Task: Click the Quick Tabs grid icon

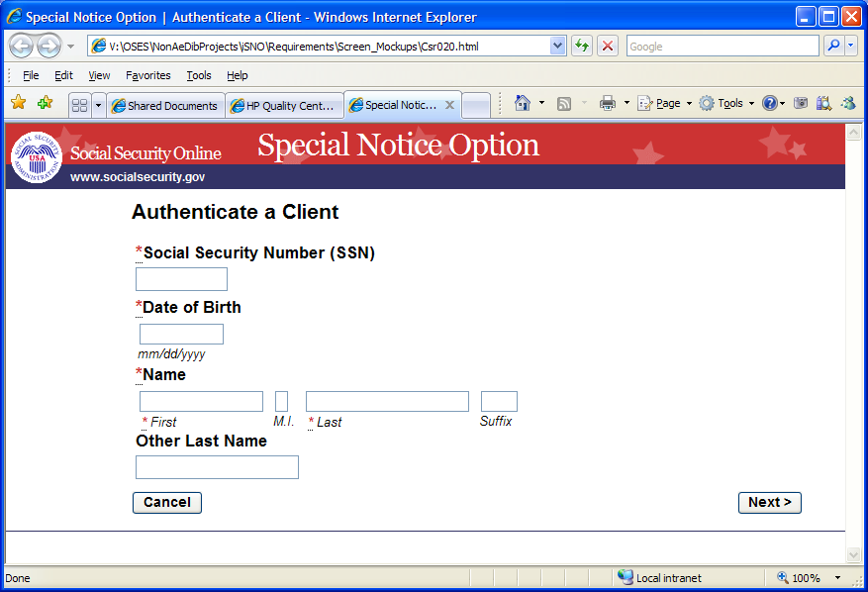Action: click(x=80, y=105)
